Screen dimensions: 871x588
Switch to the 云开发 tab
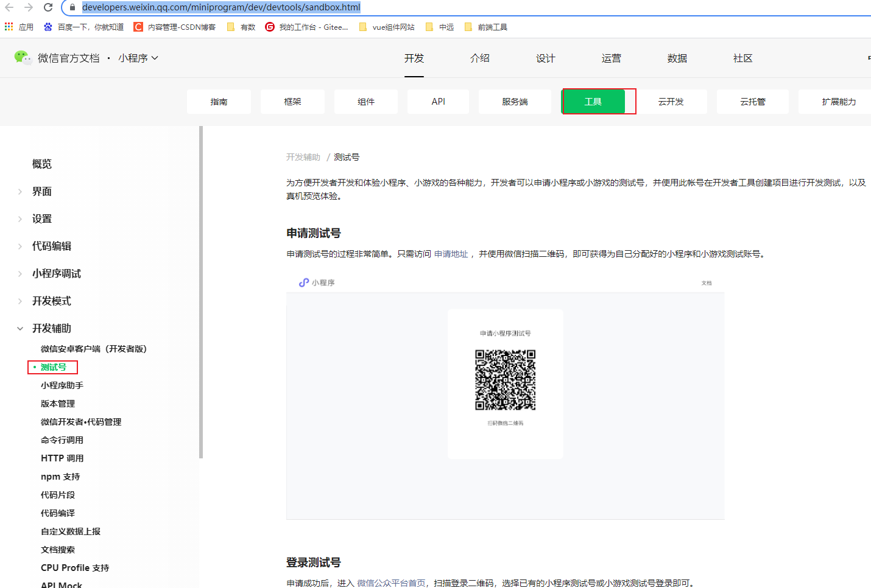pos(671,102)
